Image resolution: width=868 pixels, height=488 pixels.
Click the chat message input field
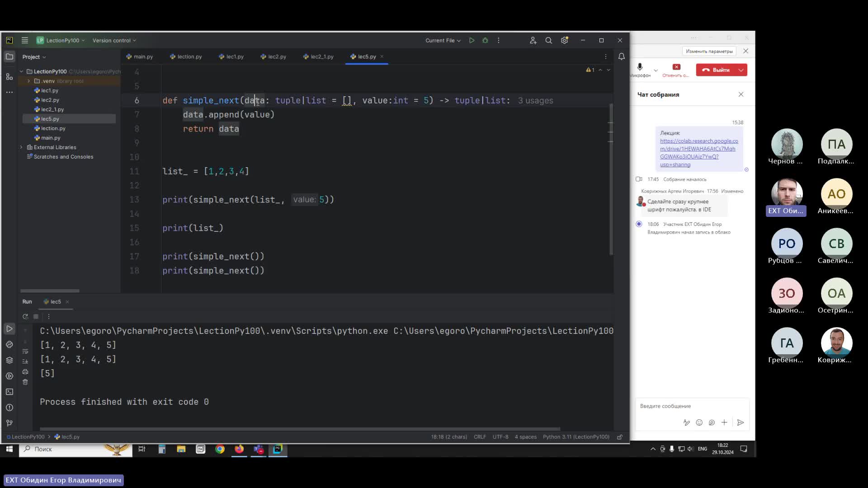pos(692,406)
